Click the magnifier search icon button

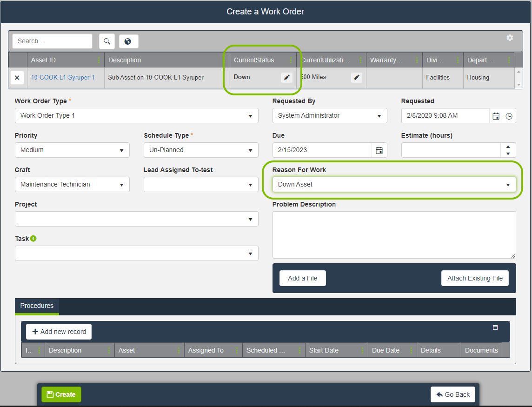[x=107, y=41]
